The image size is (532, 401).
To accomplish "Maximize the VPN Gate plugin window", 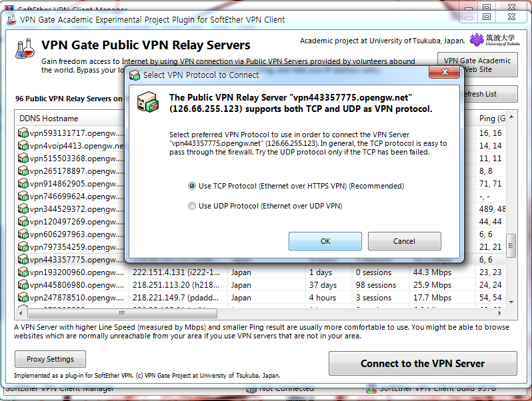I will click(487, 17).
